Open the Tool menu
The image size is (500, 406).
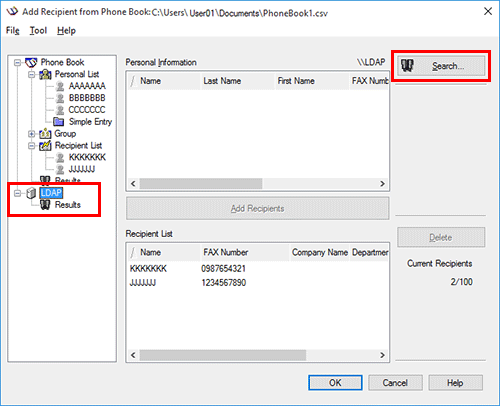[38, 30]
